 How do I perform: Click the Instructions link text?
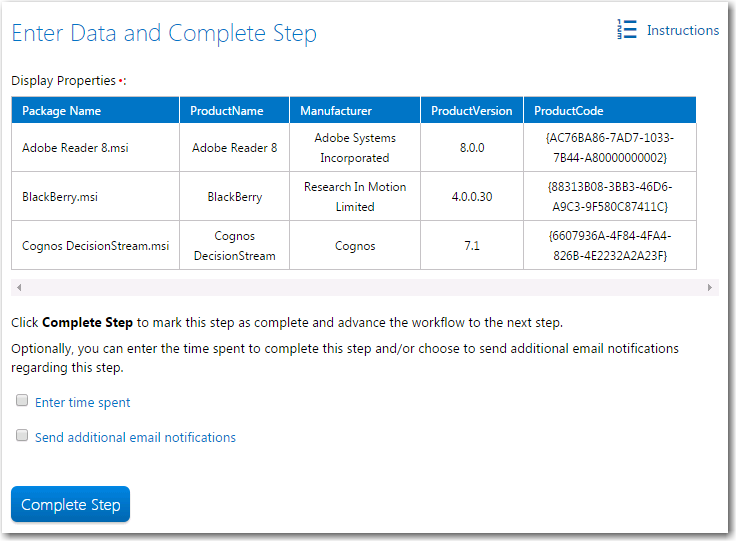point(682,30)
